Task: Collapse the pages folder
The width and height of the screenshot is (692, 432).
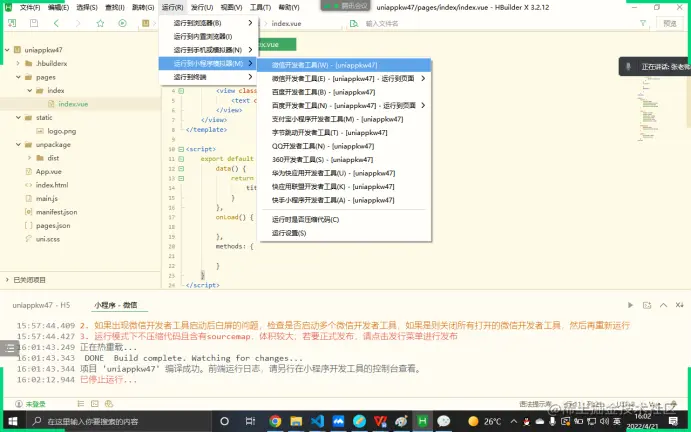Action: coord(18,77)
